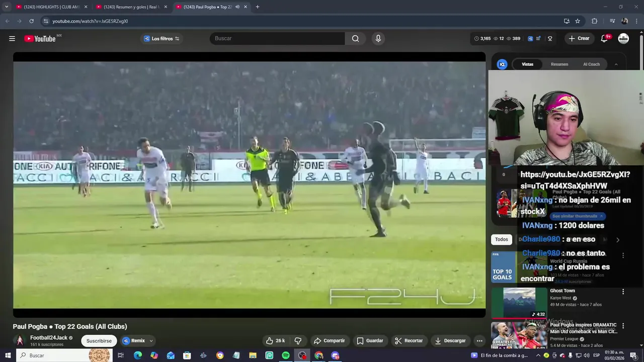Open the vidIQ playlist-list icon in the header
The image size is (644, 362).
click(x=539, y=39)
